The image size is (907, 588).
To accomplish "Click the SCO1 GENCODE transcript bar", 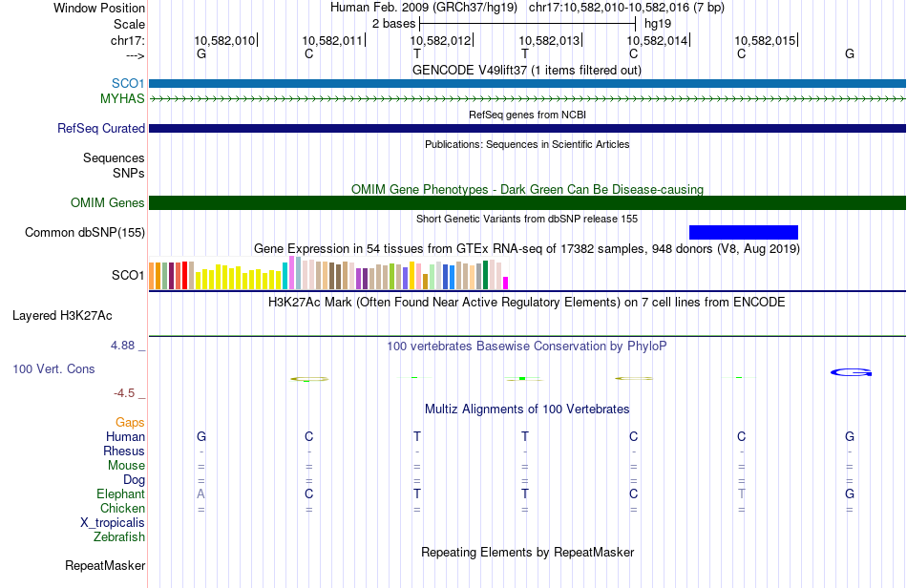I will click(x=528, y=84).
